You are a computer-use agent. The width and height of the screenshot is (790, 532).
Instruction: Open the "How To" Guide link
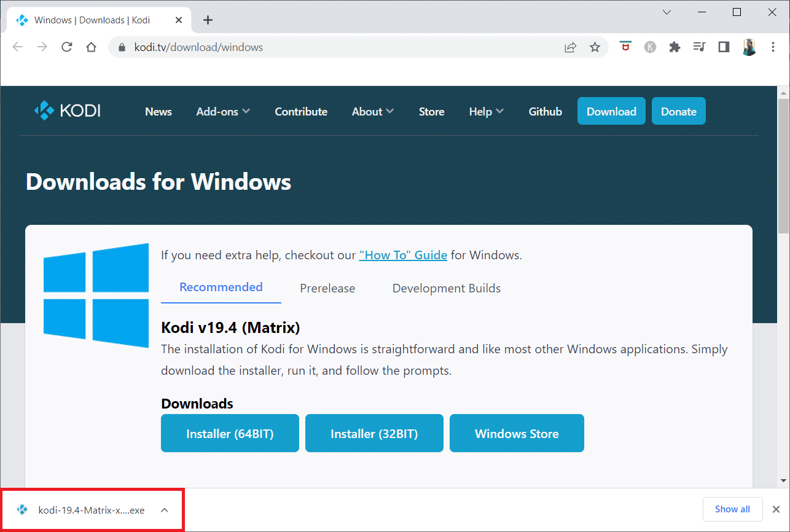(x=403, y=255)
